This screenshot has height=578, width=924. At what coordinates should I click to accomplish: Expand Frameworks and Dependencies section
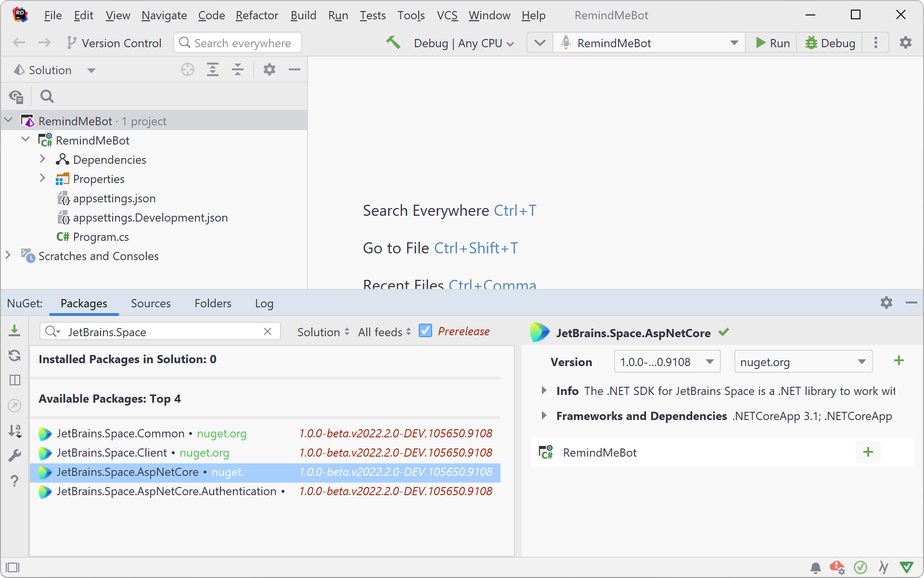pos(544,415)
